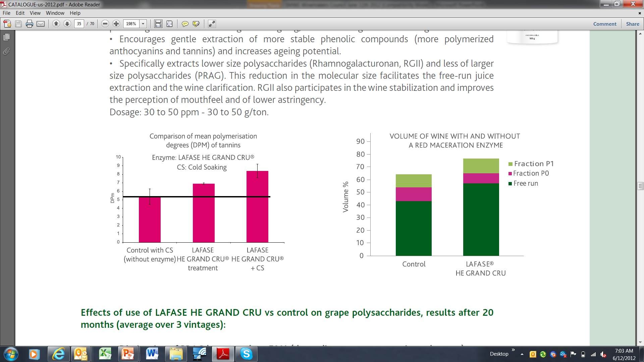Open Windows Explorer folder in taskbar
The height and width of the screenshot is (362, 644).
(x=176, y=354)
